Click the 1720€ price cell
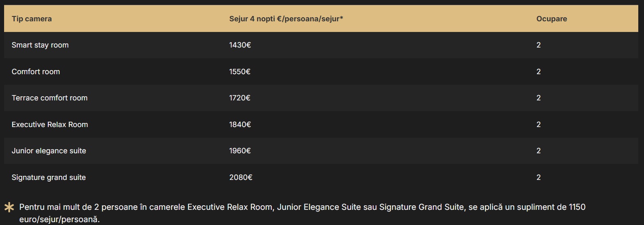The image size is (644, 225). point(240,98)
